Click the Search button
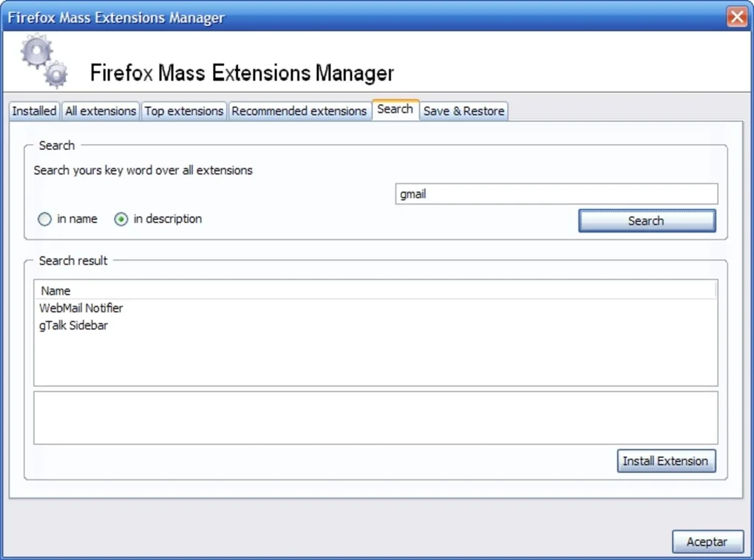The image size is (754, 560). [647, 221]
